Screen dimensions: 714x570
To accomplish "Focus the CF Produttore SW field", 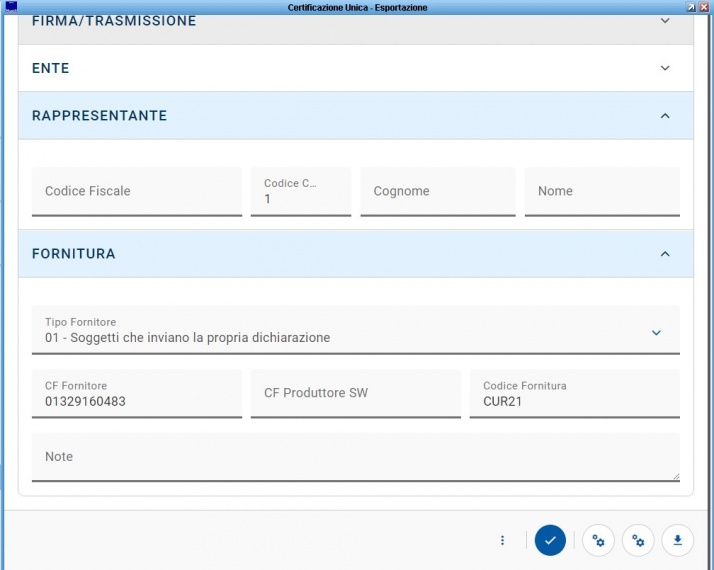I will tap(355, 393).
